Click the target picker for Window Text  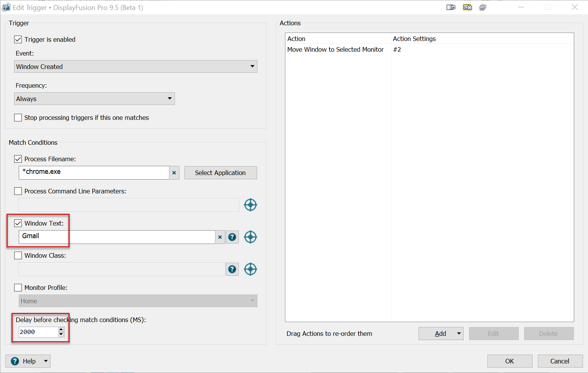click(x=251, y=237)
